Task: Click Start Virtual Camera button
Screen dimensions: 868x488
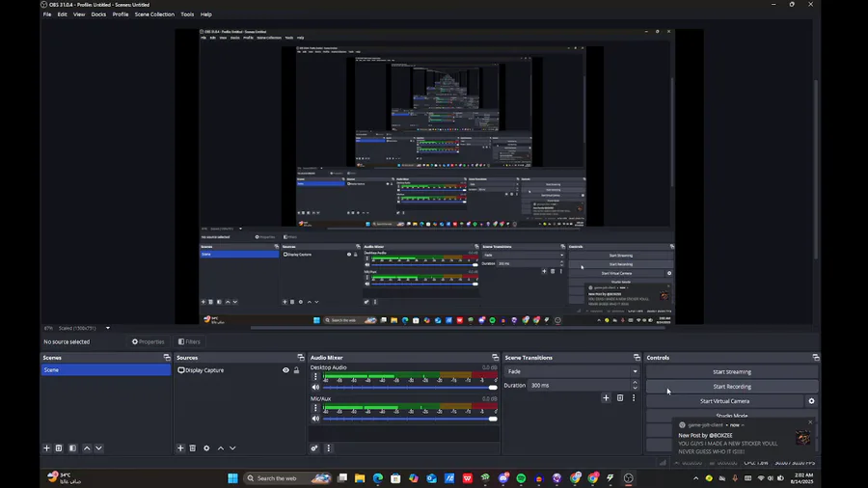Action: point(724,401)
